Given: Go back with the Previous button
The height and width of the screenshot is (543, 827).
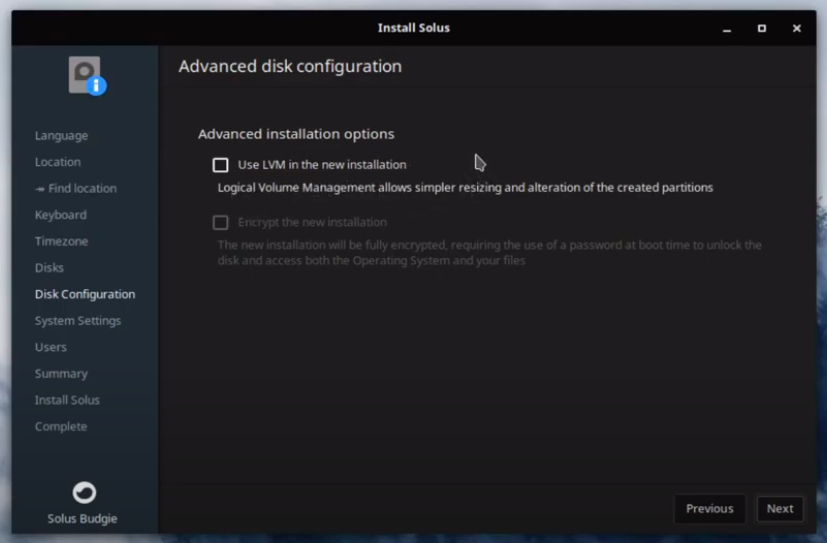Looking at the screenshot, I should coord(709,509).
